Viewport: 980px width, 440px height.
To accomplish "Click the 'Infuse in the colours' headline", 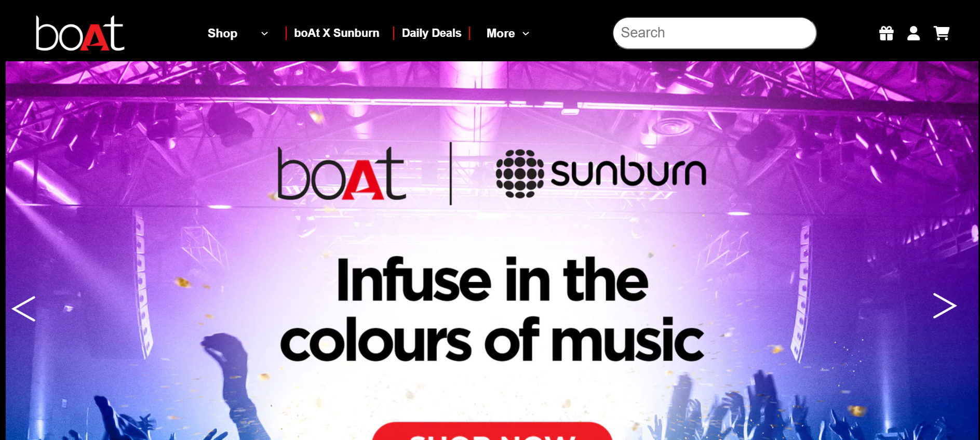I will pyautogui.click(x=492, y=310).
